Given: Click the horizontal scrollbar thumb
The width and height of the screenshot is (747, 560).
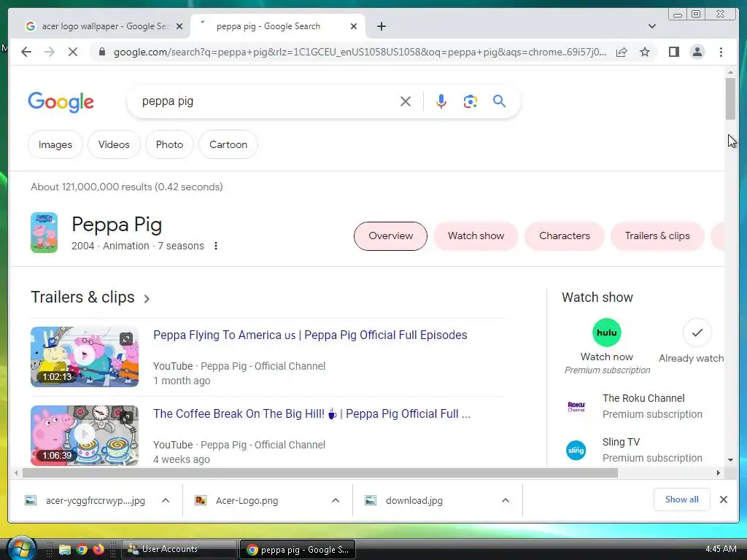Looking at the screenshot, I should 320,472.
